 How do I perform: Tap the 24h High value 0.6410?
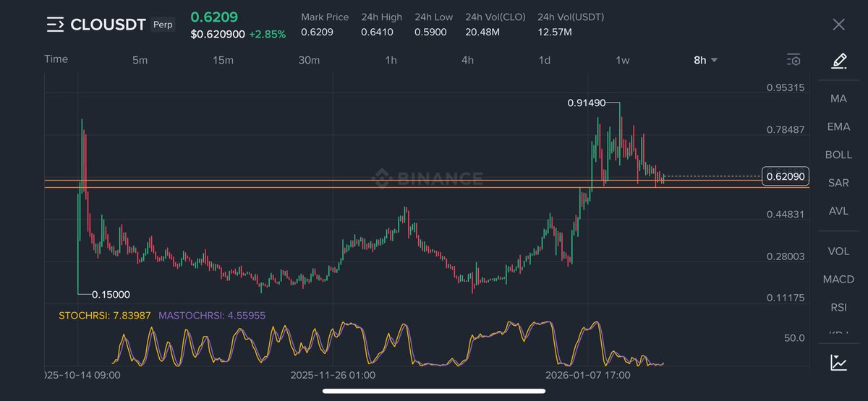coord(377,32)
